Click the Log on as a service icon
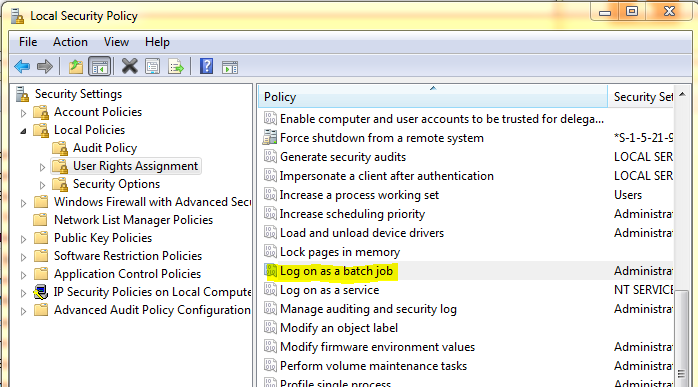The image size is (698, 387). [270, 289]
